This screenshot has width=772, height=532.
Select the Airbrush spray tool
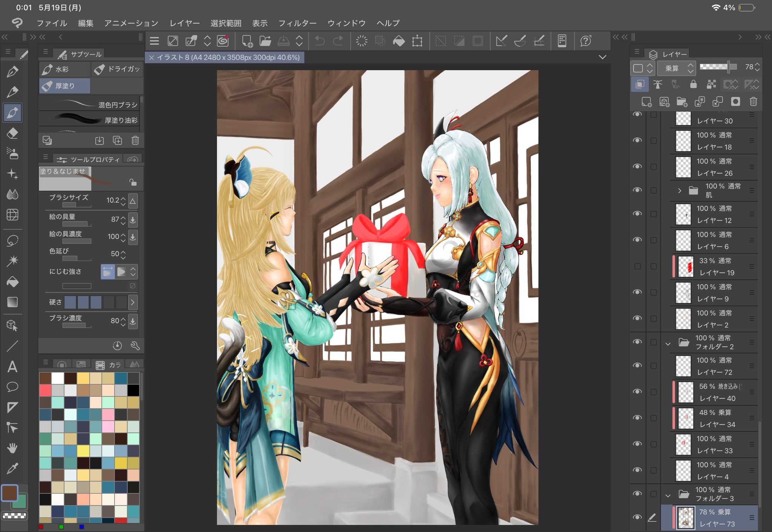pos(12,153)
